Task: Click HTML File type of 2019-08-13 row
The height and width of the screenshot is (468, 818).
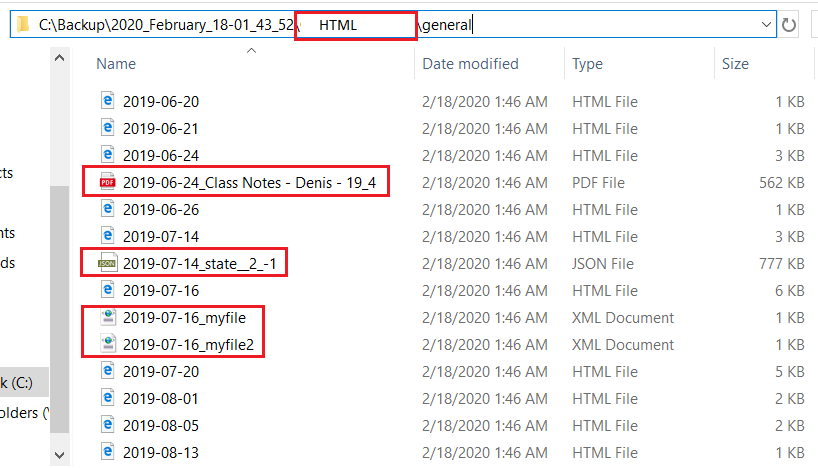Action: (605, 453)
